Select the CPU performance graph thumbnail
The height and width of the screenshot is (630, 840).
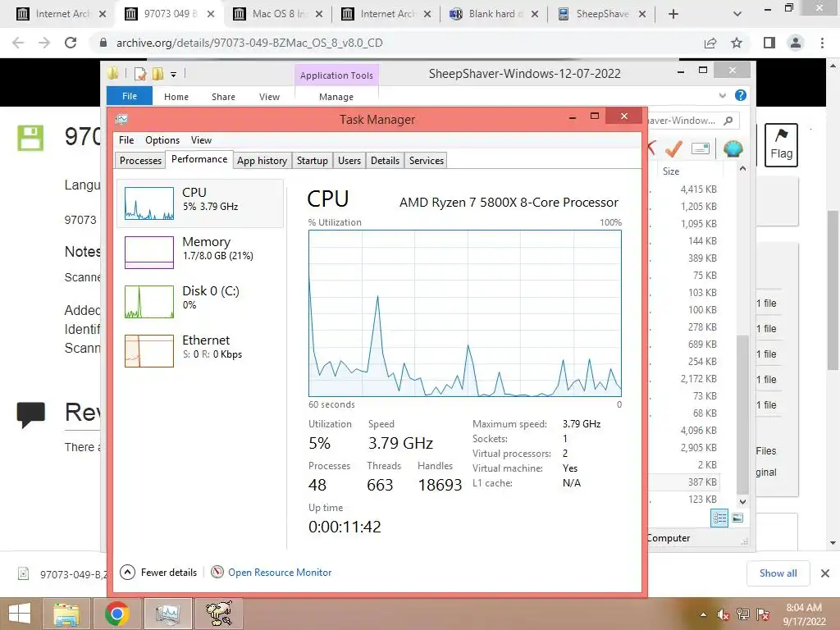coord(149,203)
